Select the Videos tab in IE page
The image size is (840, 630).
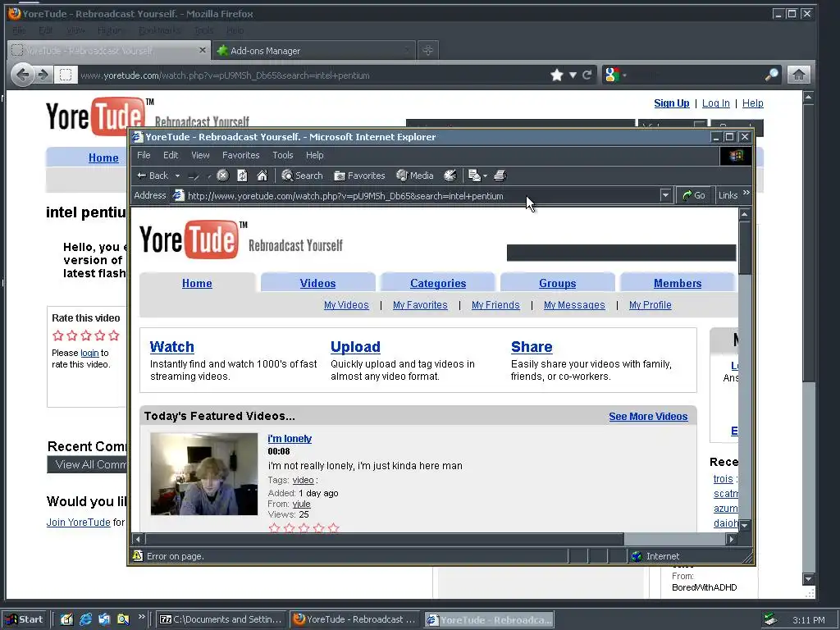tap(317, 283)
